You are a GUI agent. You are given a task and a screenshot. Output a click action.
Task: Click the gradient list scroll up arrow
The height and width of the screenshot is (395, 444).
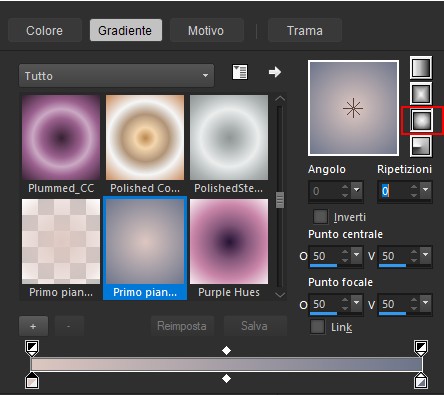(280, 99)
